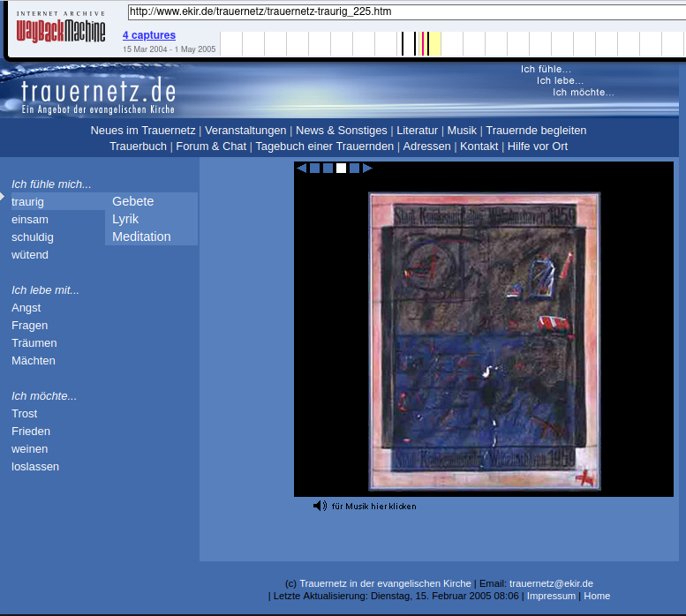
Task: Select the first slideshow square indicator
Action: pos(314,168)
